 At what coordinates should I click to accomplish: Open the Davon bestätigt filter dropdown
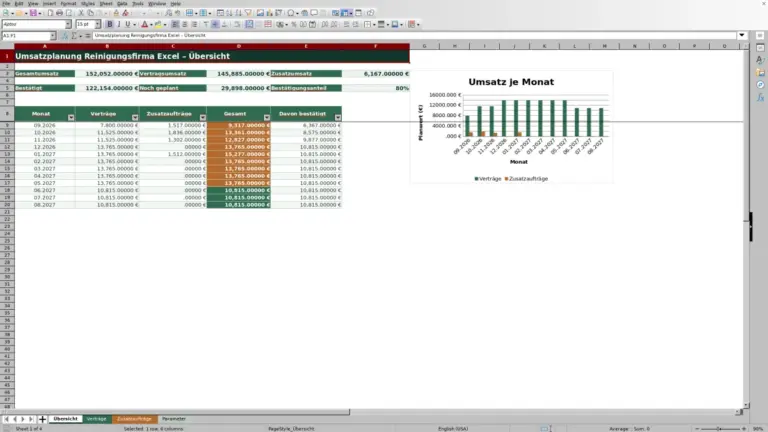coord(338,118)
